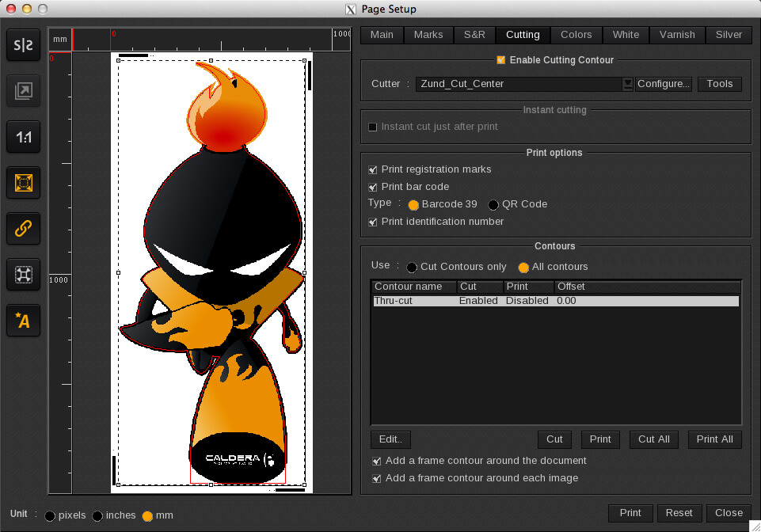The height and width of the screenshot is (532, 761).
Task: Open the Colors tab
Action: tap(576, 35)
